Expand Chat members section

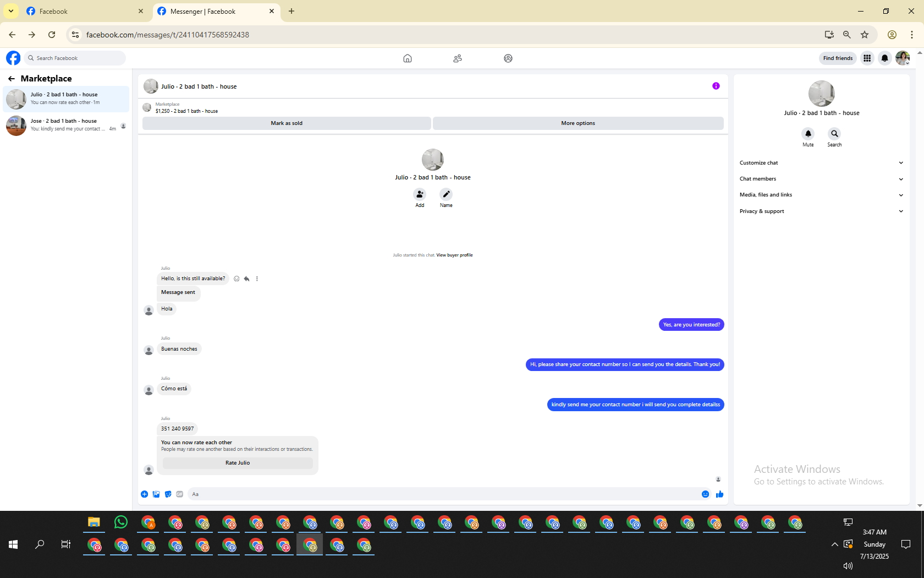821,179
